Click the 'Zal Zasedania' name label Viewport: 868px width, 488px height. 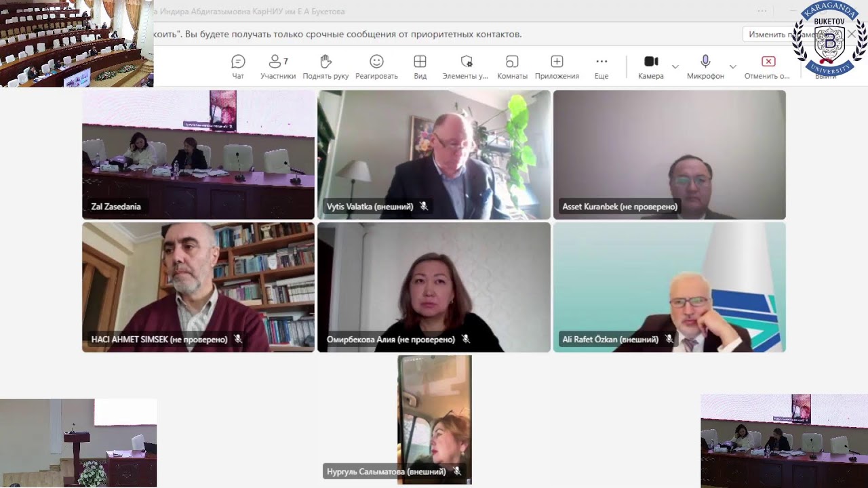(116, 207)
